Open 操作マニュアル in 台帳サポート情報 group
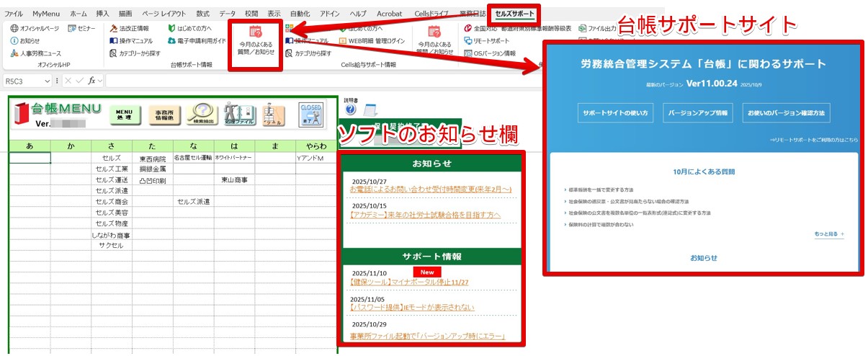The image size is (868, 356). (130, 40)
